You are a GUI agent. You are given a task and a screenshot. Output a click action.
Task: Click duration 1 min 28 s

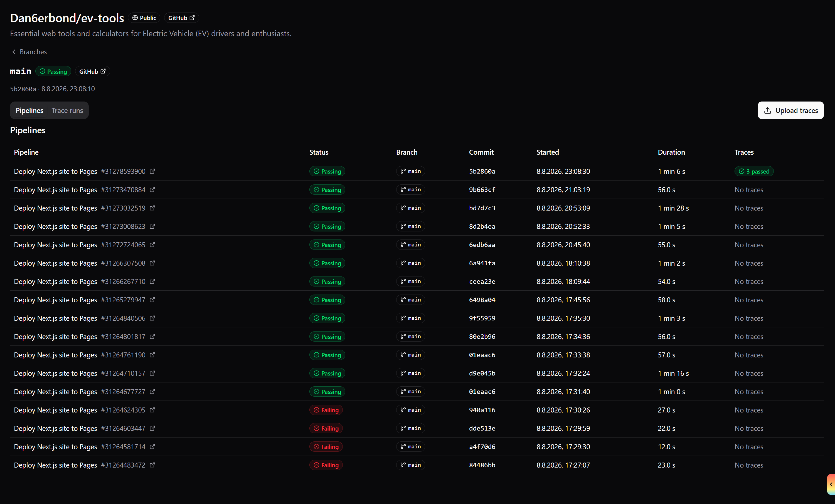point(673,208)
